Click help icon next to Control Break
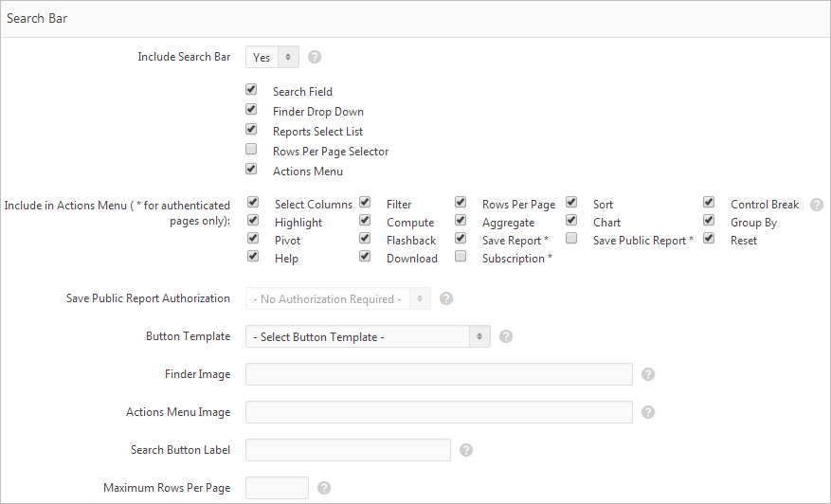This screenshot has height=504, width=831. coord(817,205)
